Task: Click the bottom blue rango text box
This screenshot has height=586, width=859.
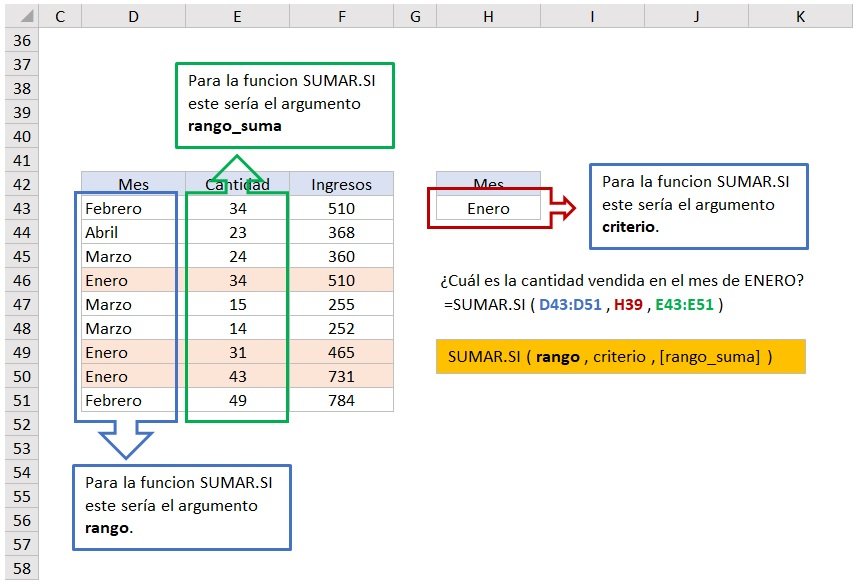Action: 181,507
